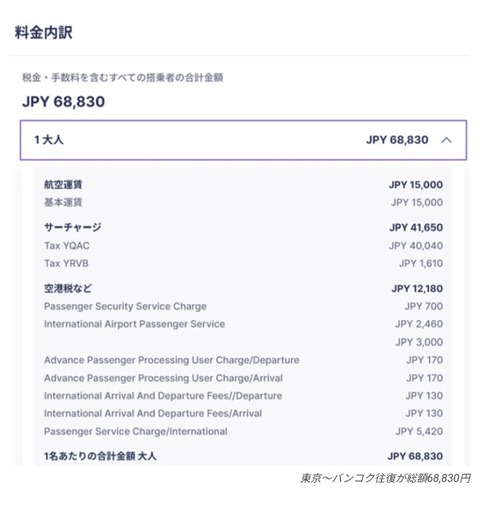Select the 空港税など section label
This screenshot has height=506, width=480.
(x=68, y=288)
